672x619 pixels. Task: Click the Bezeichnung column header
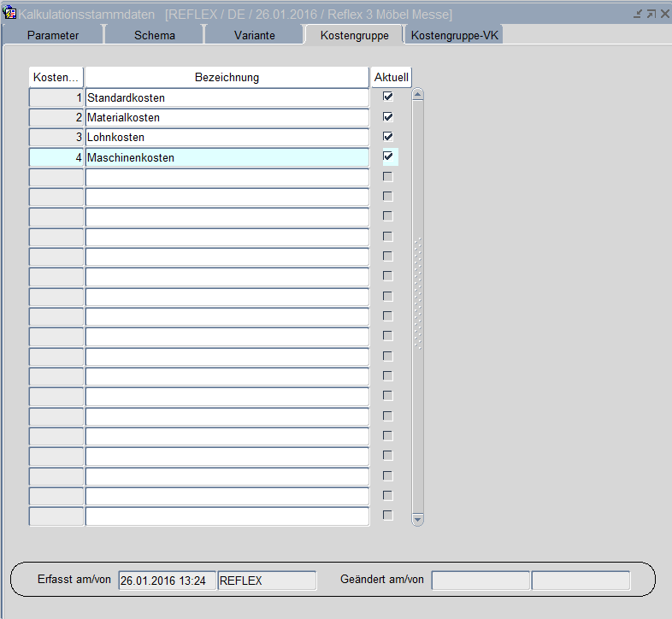point(227,77)
